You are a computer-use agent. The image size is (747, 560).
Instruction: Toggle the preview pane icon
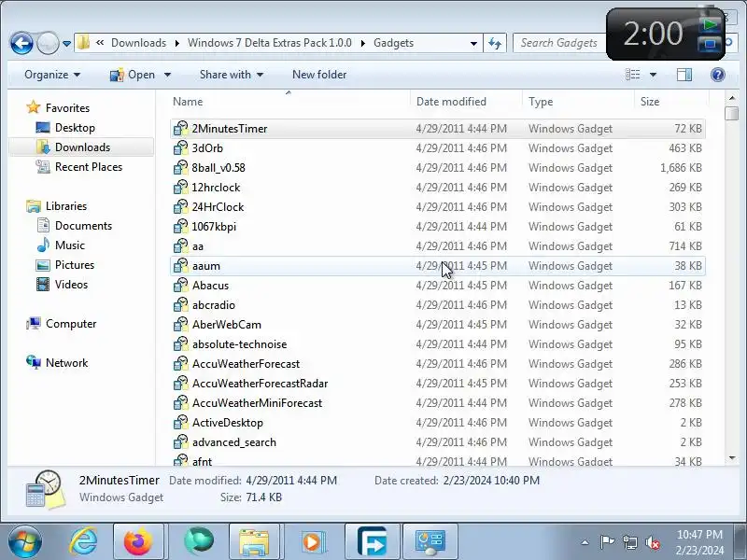684,75
